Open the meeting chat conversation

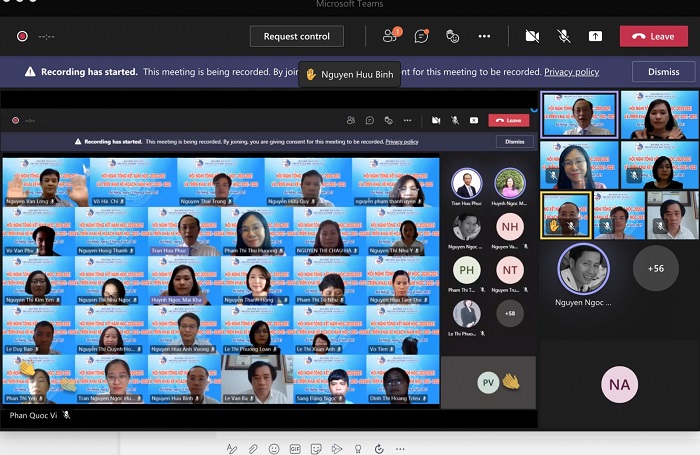[x=421, y=36]
